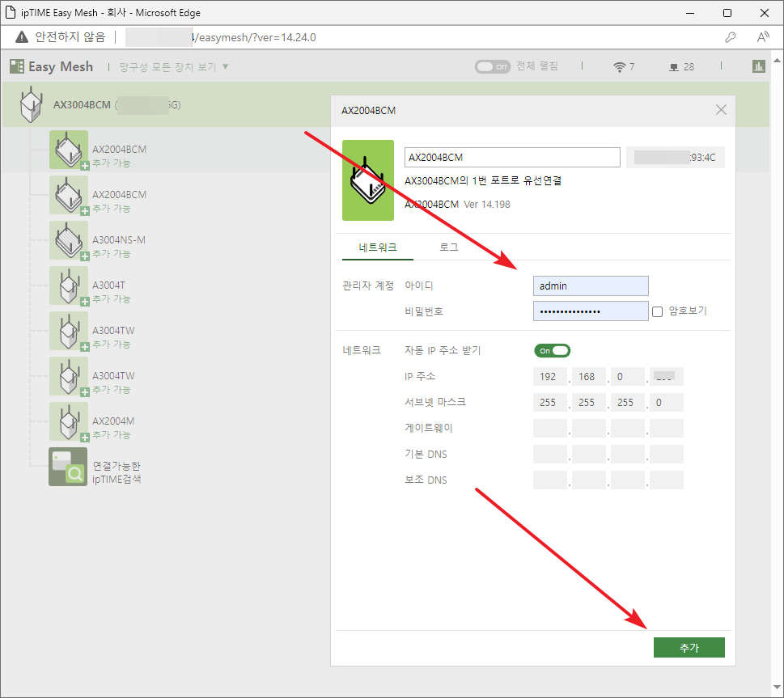Viewport: 784px width, 698px height.
Task: Click the scrollbar up arrow
Action: (x=777, y=61)
